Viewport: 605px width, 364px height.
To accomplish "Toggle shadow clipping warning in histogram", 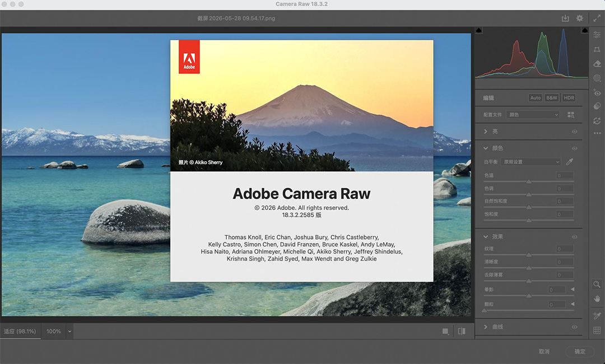I will pyautogui.click(x=479, y=30).
